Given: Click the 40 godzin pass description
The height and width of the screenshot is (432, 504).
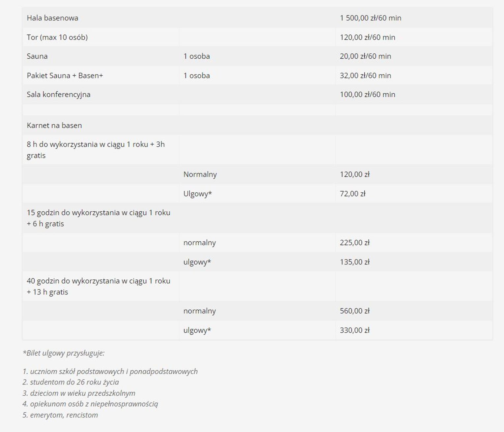Looking at the screenshot, I should 98,286.
